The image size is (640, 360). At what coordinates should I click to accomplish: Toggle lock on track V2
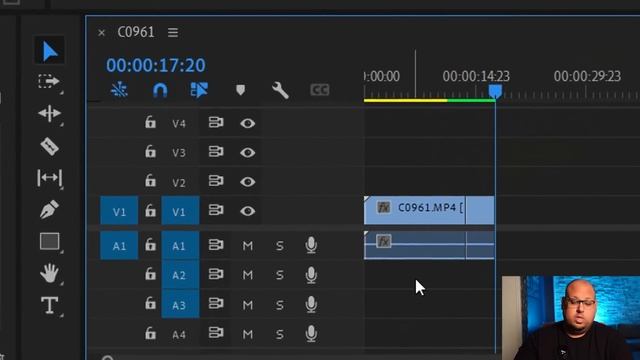point(150,180)
